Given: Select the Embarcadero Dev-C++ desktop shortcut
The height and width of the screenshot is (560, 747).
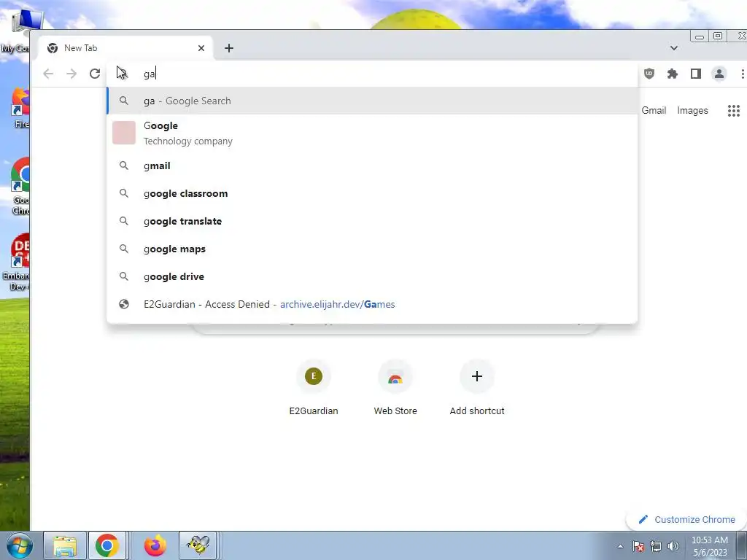Looking at the screenshot, I should pyautogui.click(x=18, y=262).
